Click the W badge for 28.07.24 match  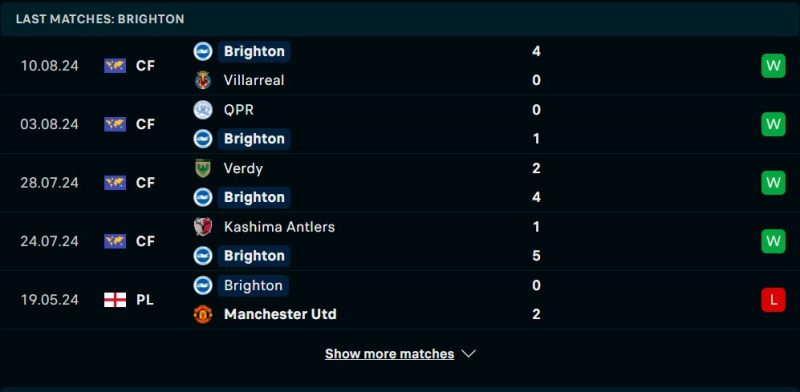click(x=773, y=183)
